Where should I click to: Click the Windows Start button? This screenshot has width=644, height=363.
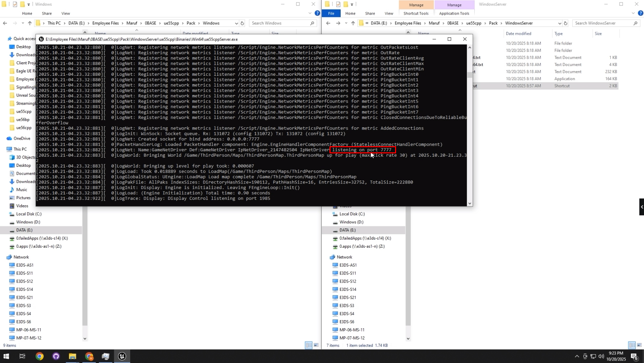[x=6, y=356]
